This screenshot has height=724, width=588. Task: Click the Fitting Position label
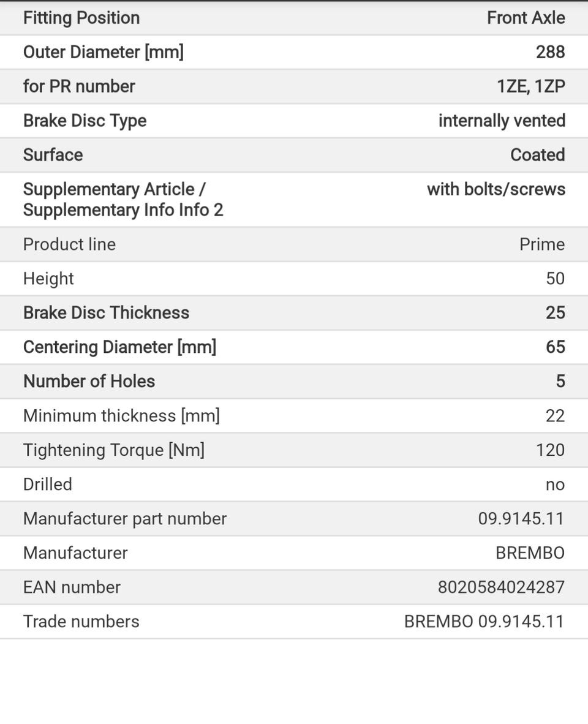[81, 18]
